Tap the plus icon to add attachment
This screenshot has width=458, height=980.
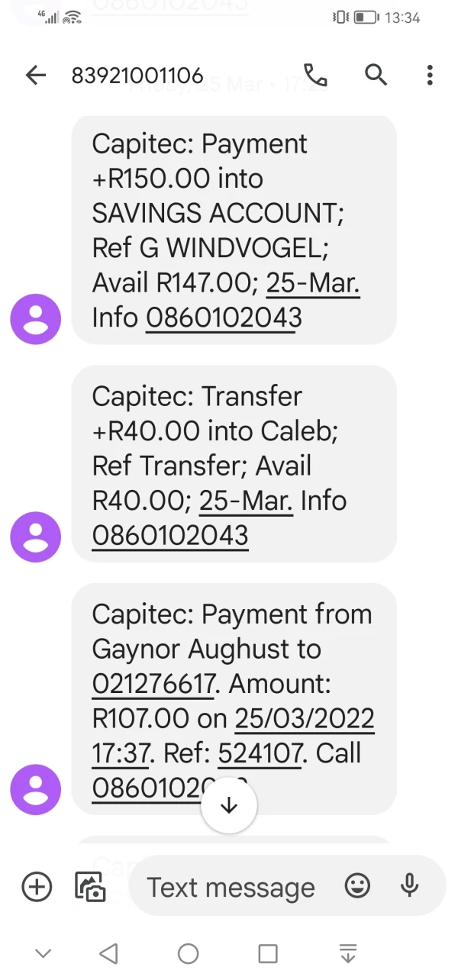coord(37,886)
